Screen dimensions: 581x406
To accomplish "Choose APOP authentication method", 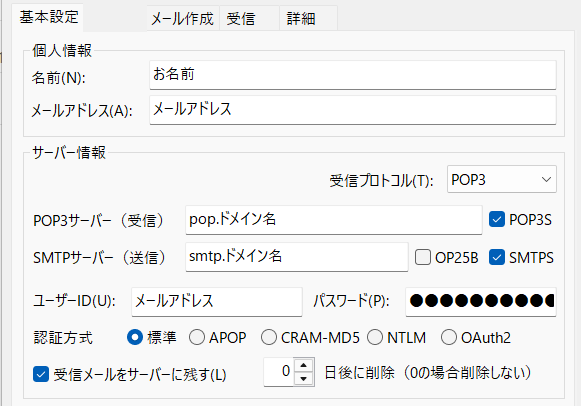I will coord(197,337).
